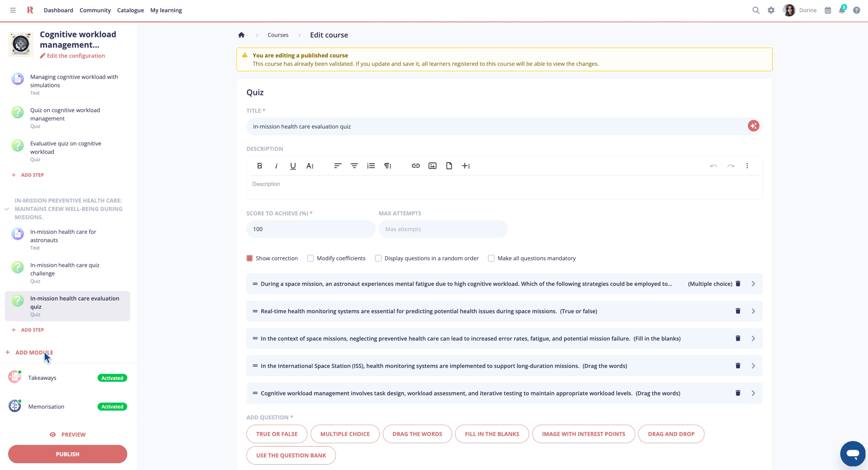
Task: Navigate to the Courses breadcrumb
Action: [278, 35]
